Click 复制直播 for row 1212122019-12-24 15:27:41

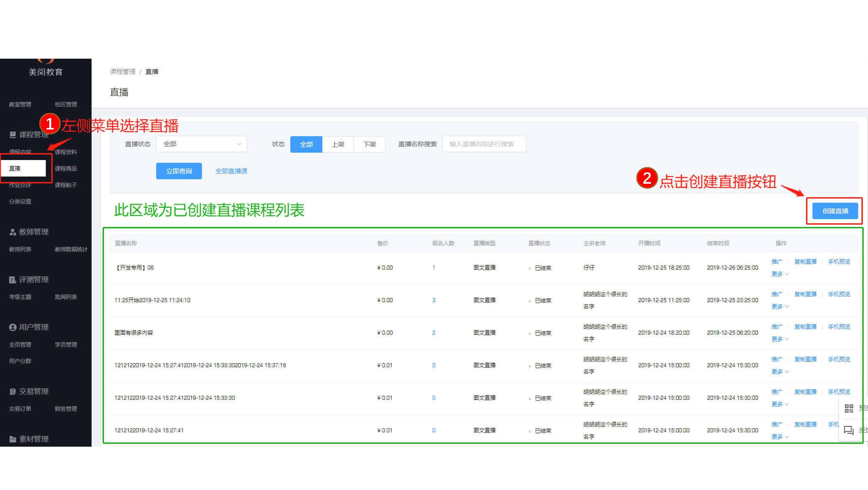pos(805,424)
